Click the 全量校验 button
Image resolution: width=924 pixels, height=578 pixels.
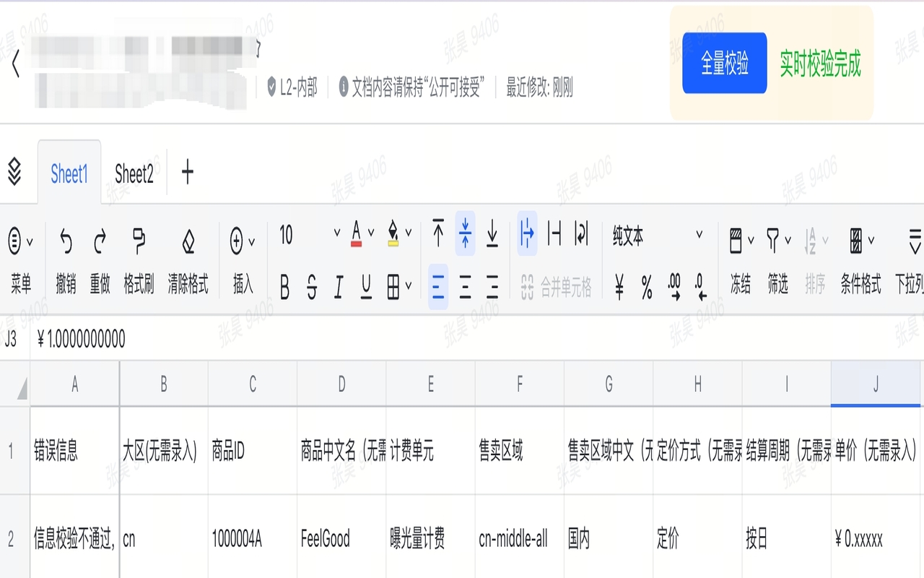pyautogui.click(x=725, y=63)
